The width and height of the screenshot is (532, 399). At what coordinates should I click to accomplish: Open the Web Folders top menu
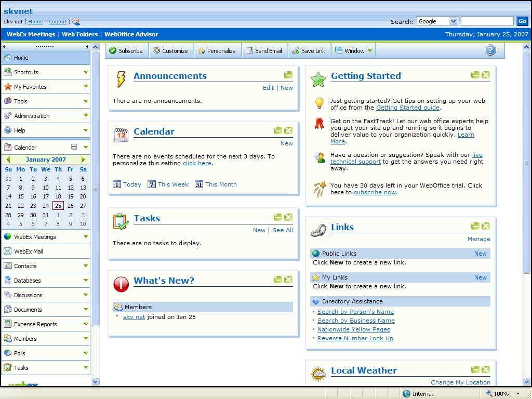(79, 34)
